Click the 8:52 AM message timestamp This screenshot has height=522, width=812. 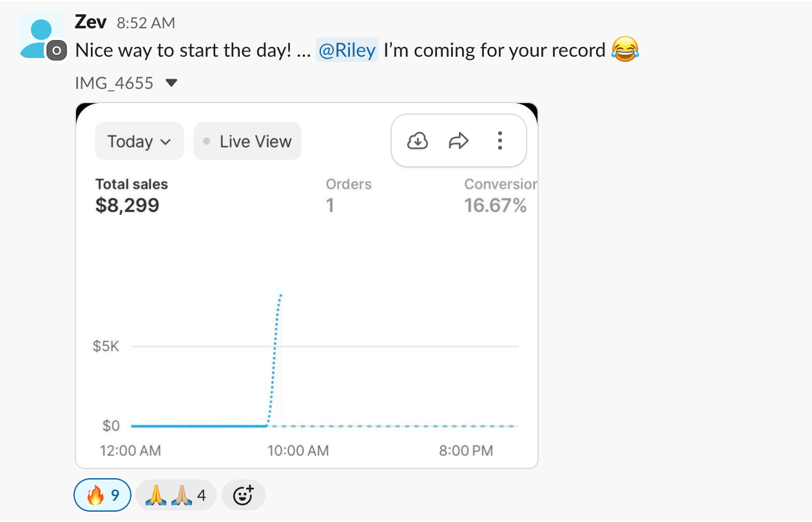(x=146, y=23)
